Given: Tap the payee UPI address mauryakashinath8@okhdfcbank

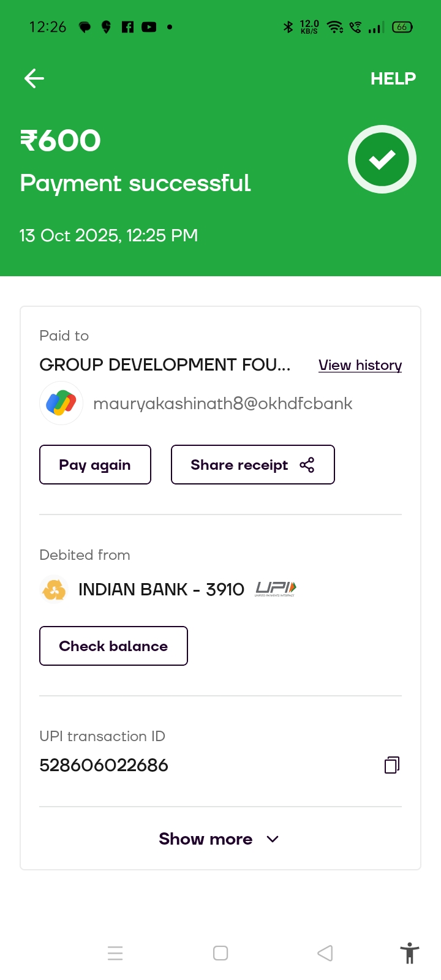Looking at the screenshot, I should click(222, 403).
